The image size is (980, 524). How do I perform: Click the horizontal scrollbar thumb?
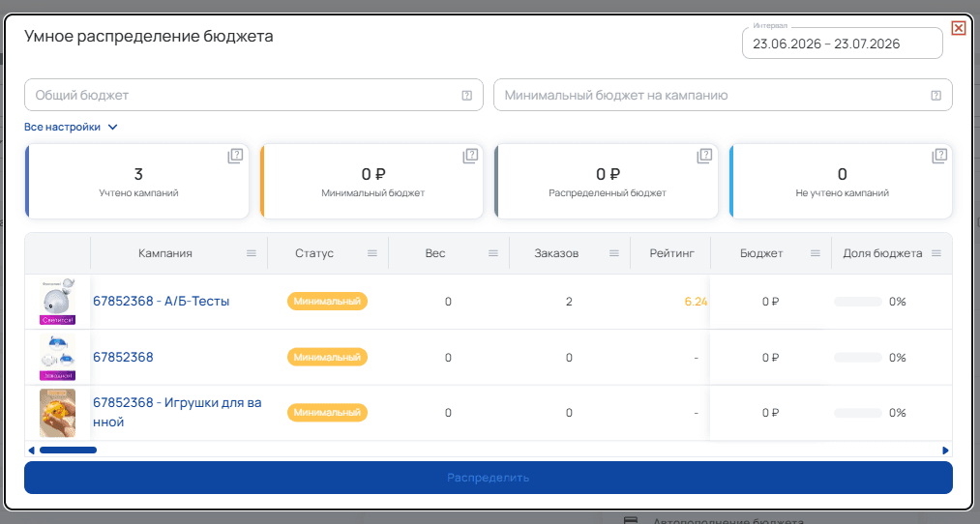pos(68,451)
